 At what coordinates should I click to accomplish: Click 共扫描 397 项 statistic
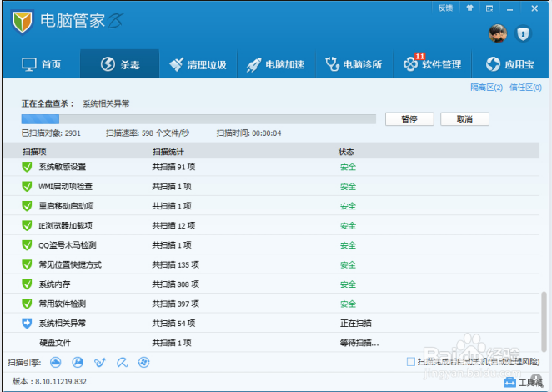[x=175, y=304]
